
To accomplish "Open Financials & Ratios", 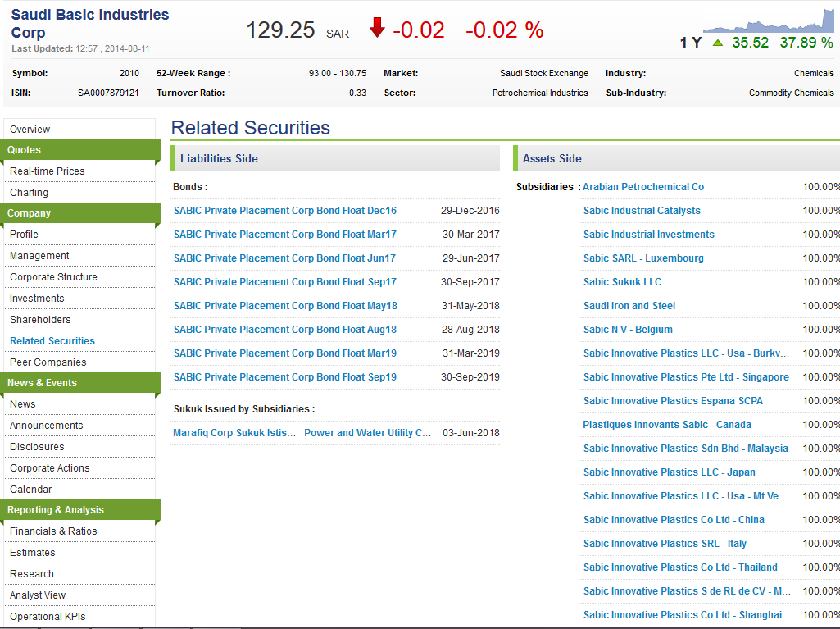I will (x=53, y=531).
